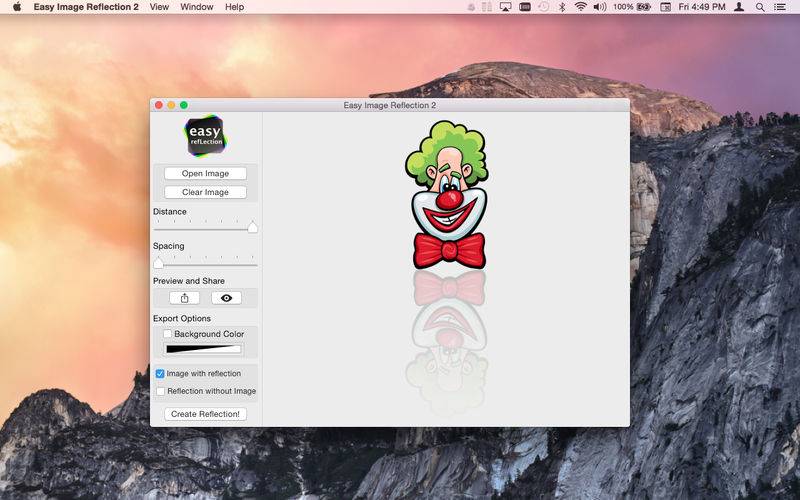The width and height of the screenshot is (800, 500).
Task: Open the Easy Image Reflection 2 menu
Action: pos(86,7)
